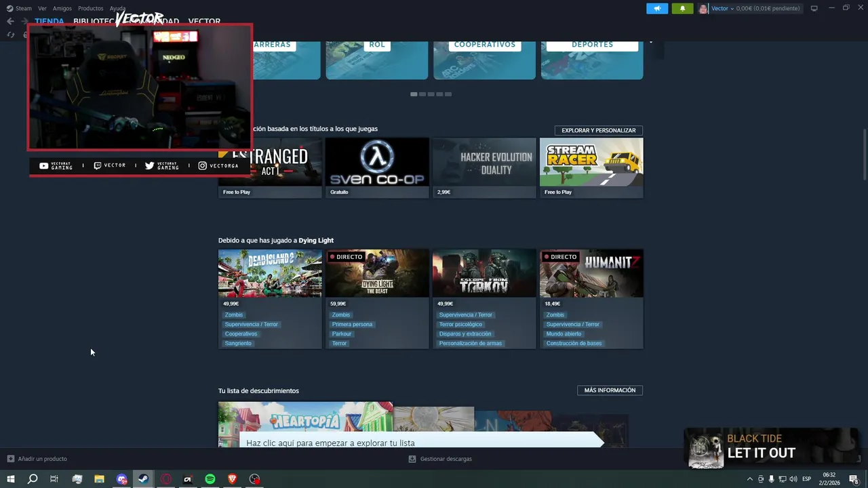Click Personalización de armas tag
Screen dimensions: 868x488
click(471, 343)
